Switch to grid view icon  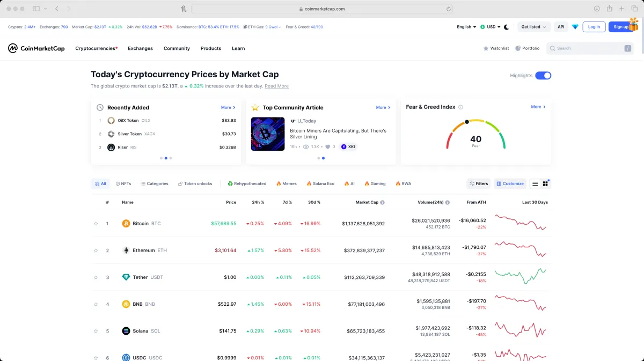click(x=545, y=183)
